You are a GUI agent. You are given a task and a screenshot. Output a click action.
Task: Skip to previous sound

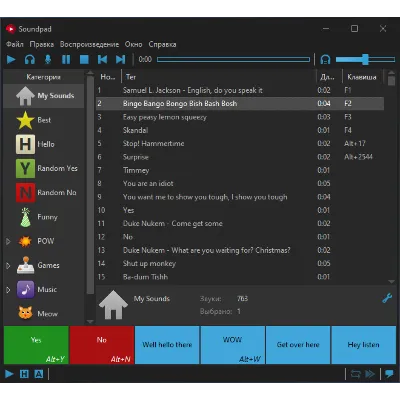(x=102, y=60)
